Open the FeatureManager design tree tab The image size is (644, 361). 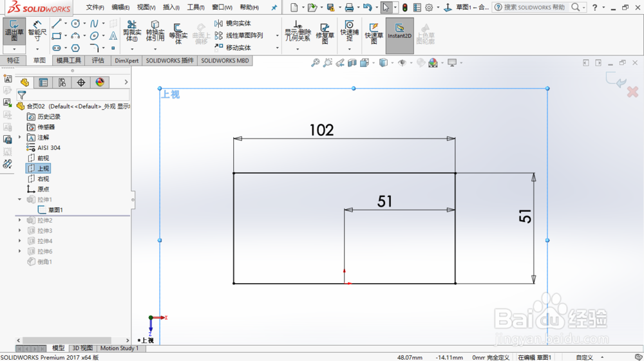click(24, 82)
